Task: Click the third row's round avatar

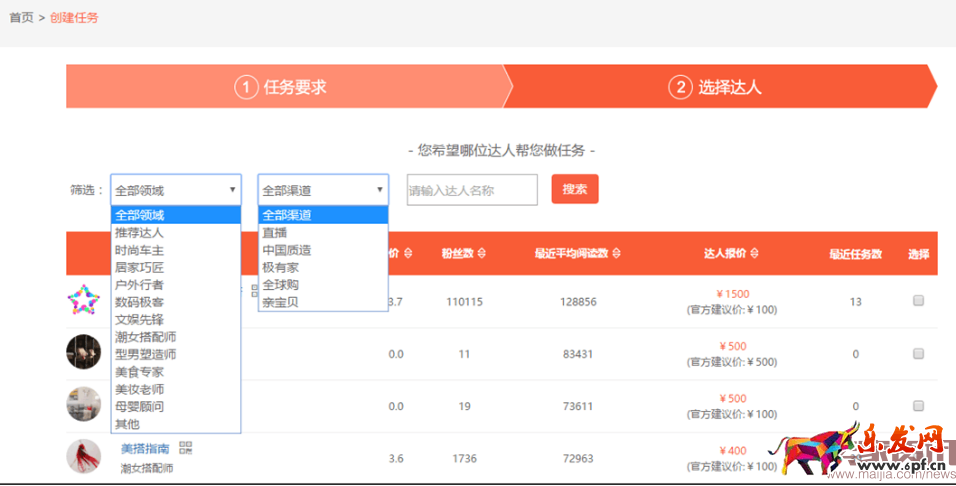Action: (x=83, y=404)
